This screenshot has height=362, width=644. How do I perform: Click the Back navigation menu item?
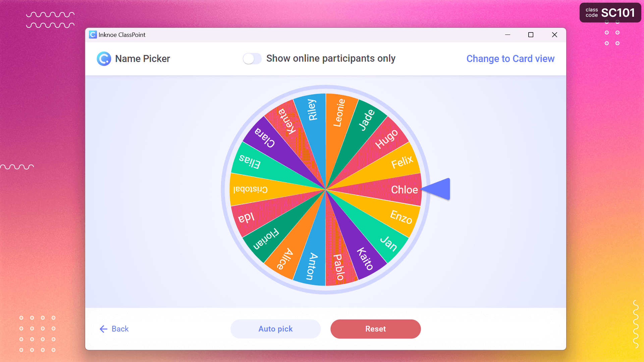pyautogui.click(x=113, y=329)
